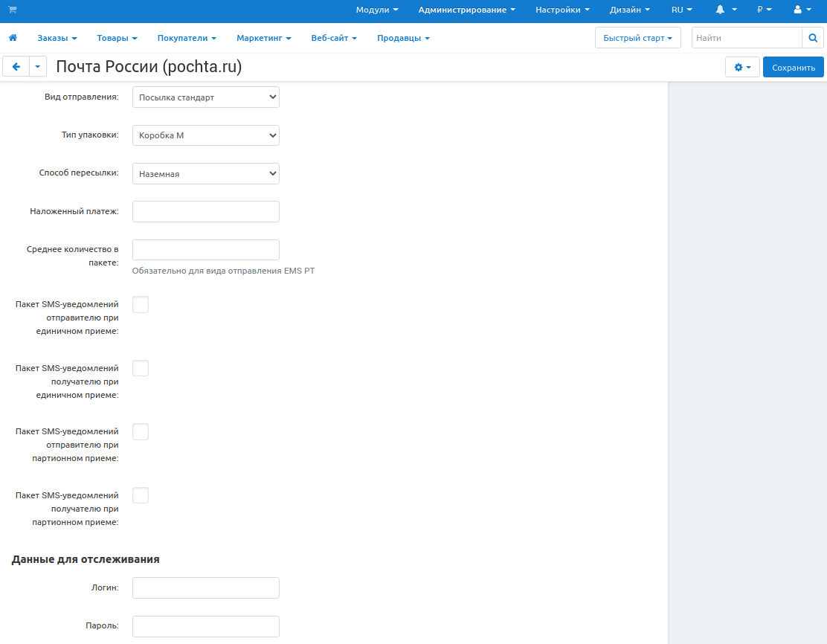The image size is (827, 644).
Task: Go back using the left arrow button
Action: click(x=16, y=67)
